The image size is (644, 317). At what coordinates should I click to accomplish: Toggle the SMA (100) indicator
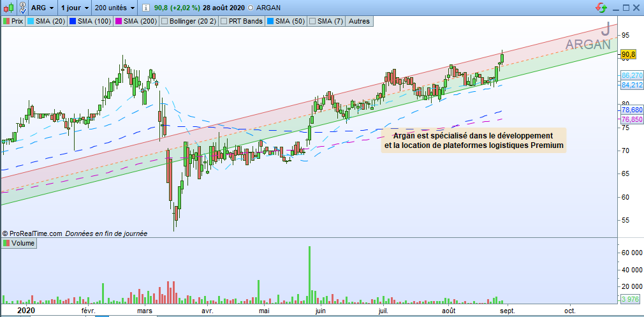(x=90, y=21)
